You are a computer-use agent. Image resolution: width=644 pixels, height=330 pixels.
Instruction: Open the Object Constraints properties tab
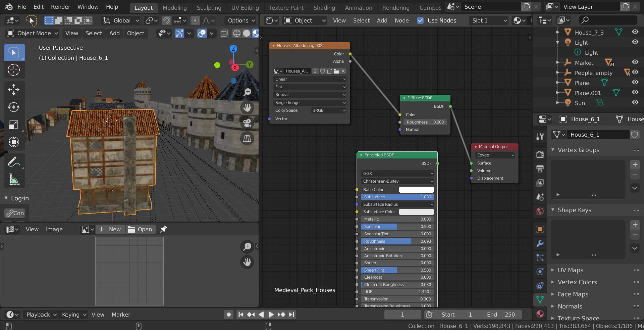point(540,286)
